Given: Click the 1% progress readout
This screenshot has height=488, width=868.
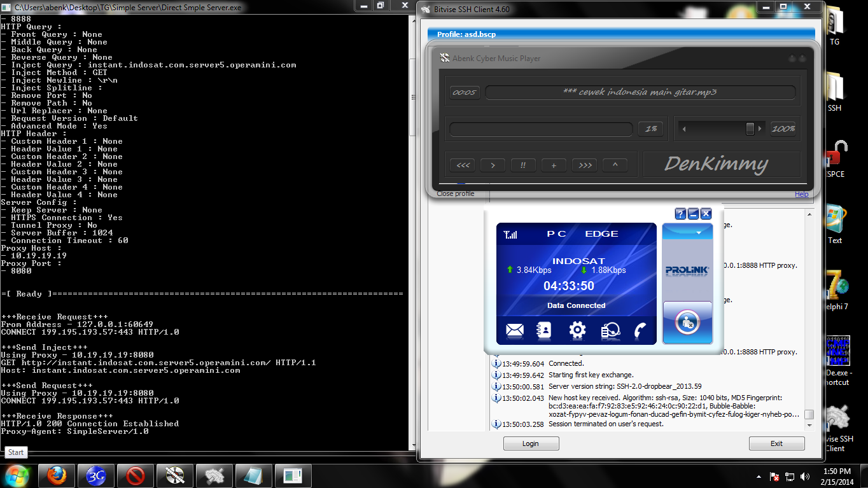Looking at the screenshot, I should coord(651,129).
